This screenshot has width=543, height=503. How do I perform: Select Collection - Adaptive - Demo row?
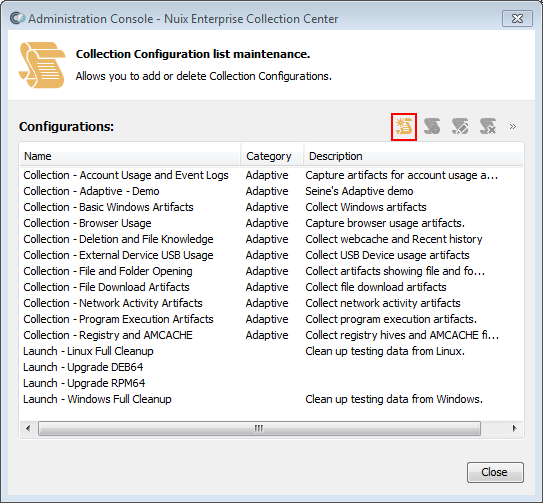tap(272, 191)
